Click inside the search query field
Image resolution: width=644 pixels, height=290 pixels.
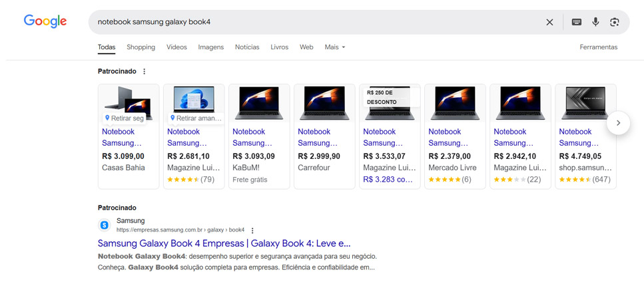316,22
